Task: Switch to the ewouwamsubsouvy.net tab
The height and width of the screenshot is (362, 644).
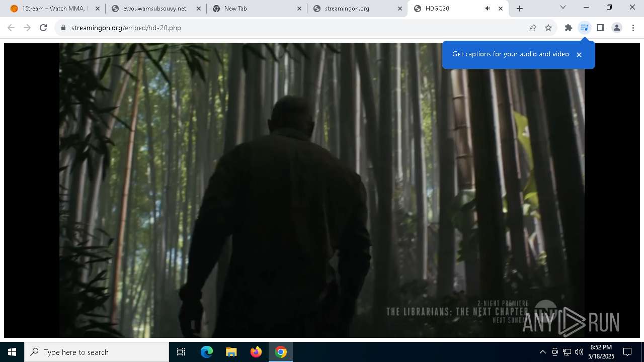Action: click(156, 9)
